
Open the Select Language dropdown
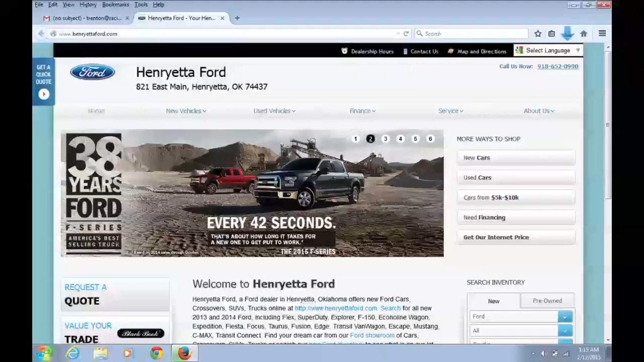(548, 50)
